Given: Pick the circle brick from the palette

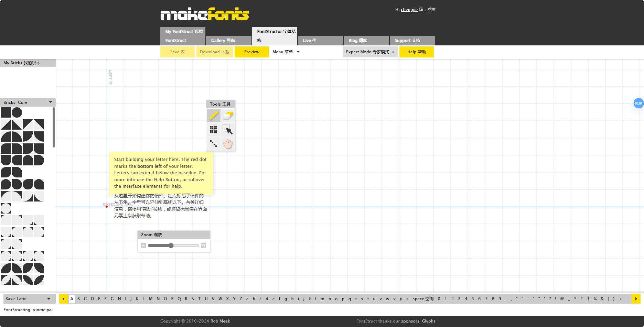Looking at the screenshot, I should pyautogui.click(x=17, y=112).
